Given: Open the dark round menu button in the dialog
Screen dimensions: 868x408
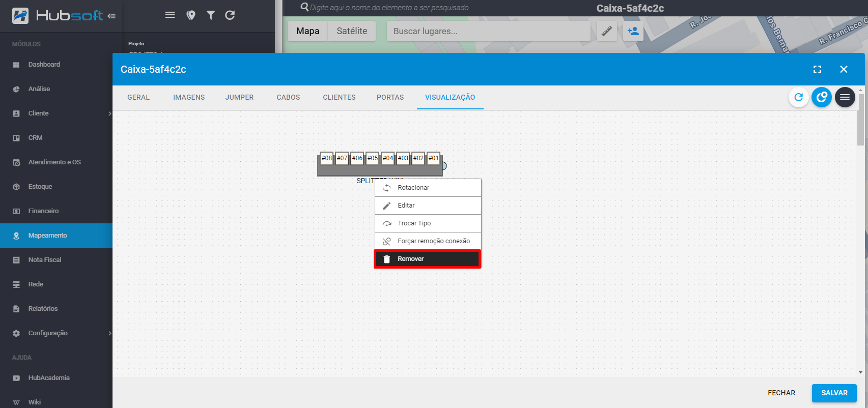Looking at the screenshot, I should pyautogui.click(x=845, y=97).
